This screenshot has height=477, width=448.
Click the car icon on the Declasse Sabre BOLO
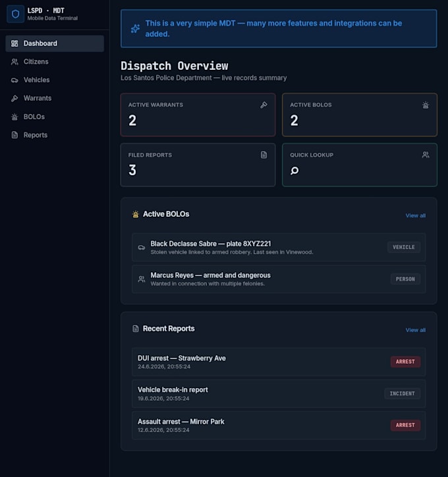pyautogui.click(x=142, y=247)
